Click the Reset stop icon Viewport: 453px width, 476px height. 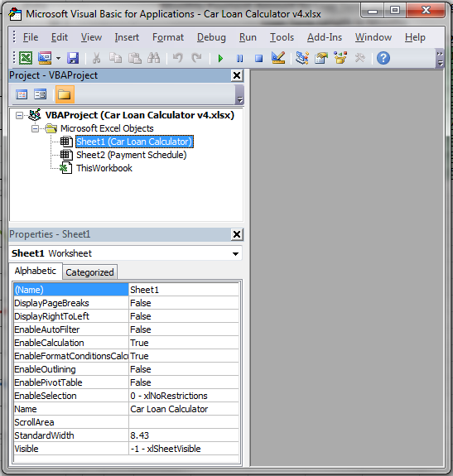pyautogui.click(x=258, y=58)
